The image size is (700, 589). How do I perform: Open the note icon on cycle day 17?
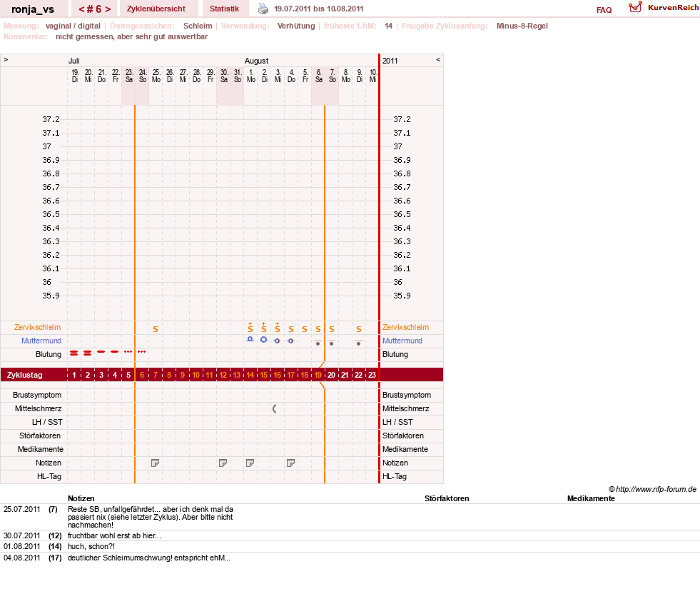pyautogui.click(x=290, y=463)
